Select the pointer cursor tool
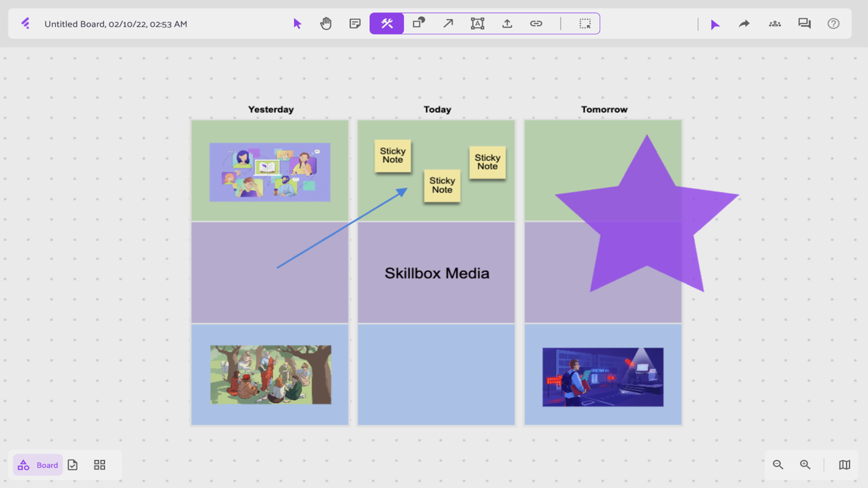This screenshot has width=868, height=488. pos(297,24)
